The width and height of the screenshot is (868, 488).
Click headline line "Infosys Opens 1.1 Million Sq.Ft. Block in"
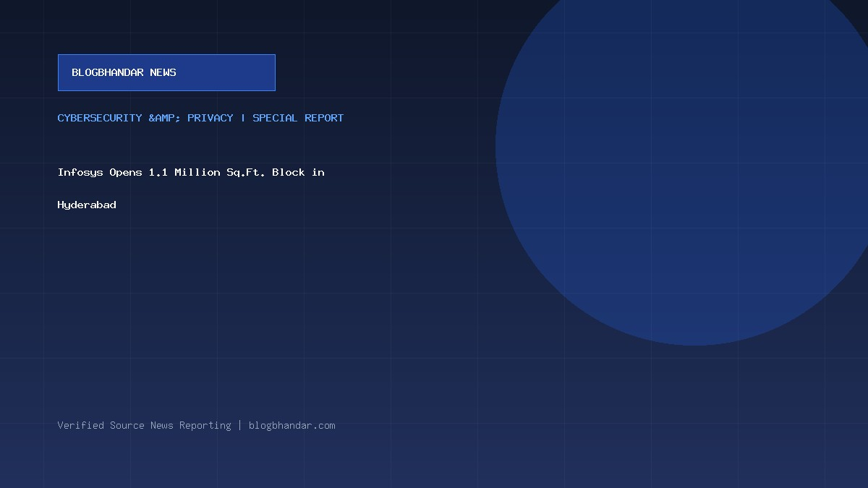(191, 172)
